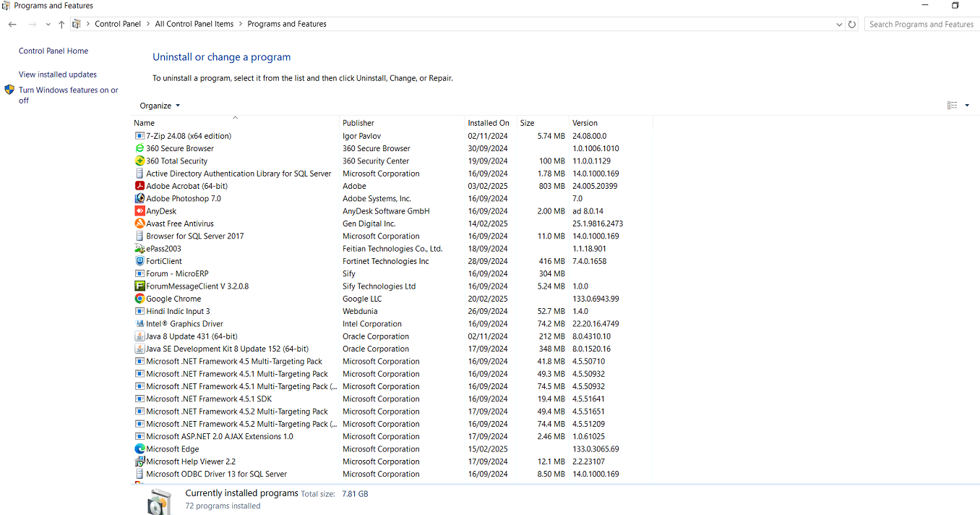Click the 360 Secure Browser icon
Image resolution: width=980 pixels, height=515 pixels.
click(139, 148)
